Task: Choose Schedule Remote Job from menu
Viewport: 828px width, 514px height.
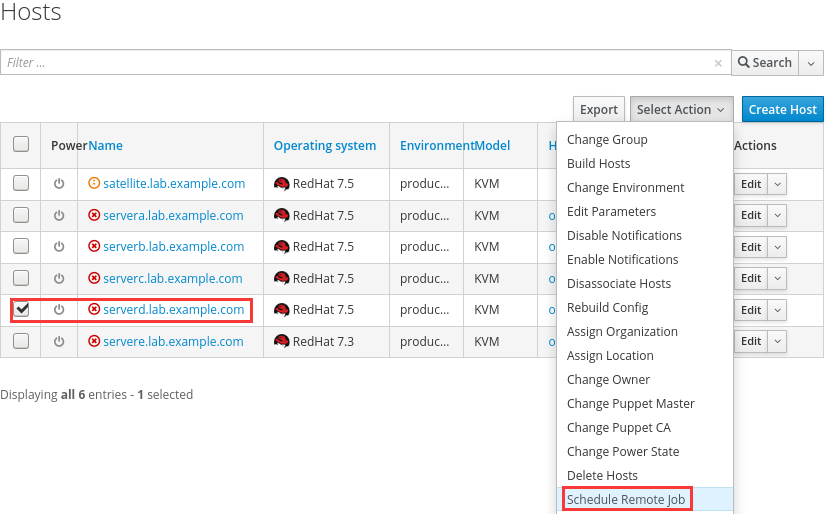Action: 627,499
